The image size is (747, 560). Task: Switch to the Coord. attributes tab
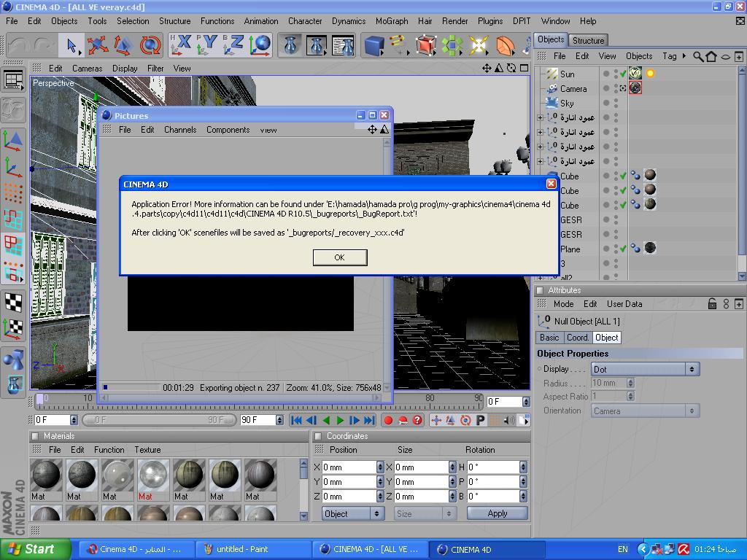578,338
